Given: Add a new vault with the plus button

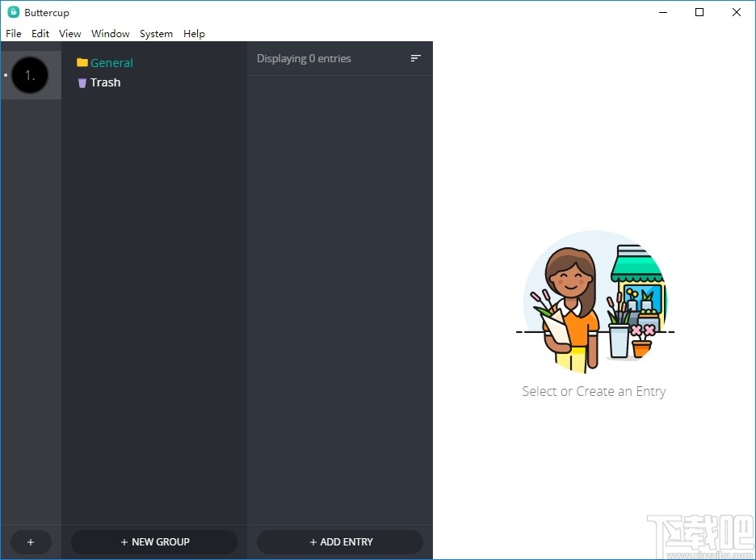Looking at the screenshot, I should click(x=31, y=542).
